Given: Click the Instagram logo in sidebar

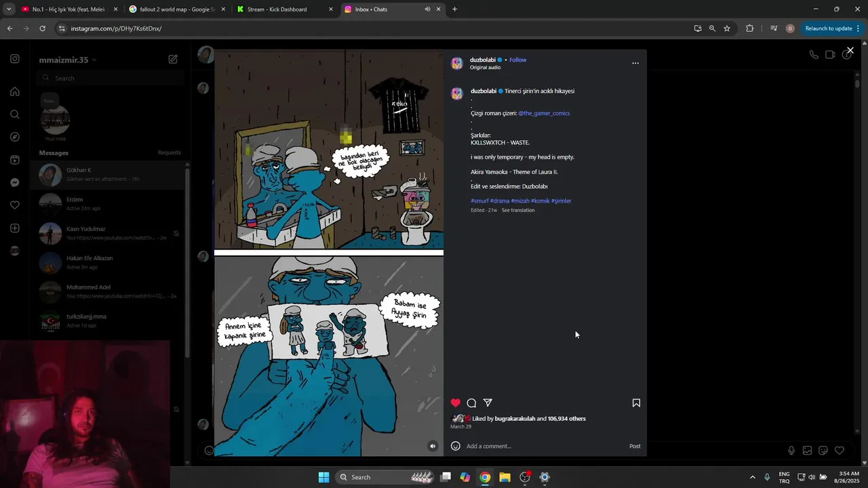Looking at the screenshot, I should (15, 59).
